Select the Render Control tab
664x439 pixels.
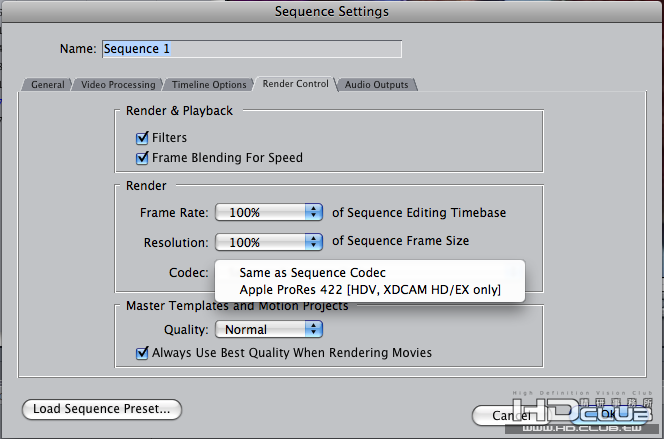[295, 84]
